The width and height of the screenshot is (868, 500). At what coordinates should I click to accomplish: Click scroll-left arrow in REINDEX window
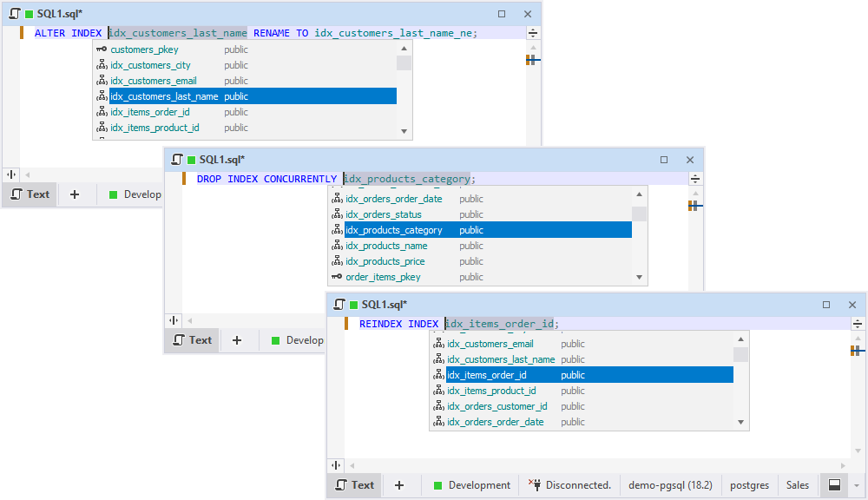(x=352, y=465)
